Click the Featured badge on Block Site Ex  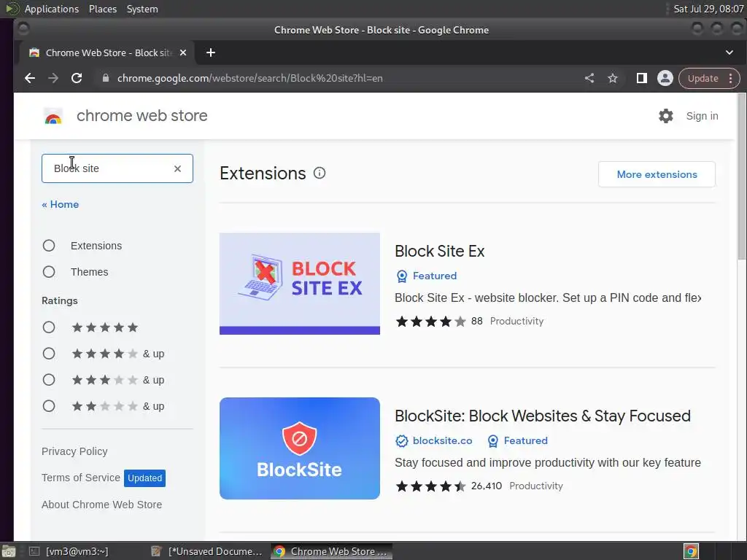click(x=426, y=276)
